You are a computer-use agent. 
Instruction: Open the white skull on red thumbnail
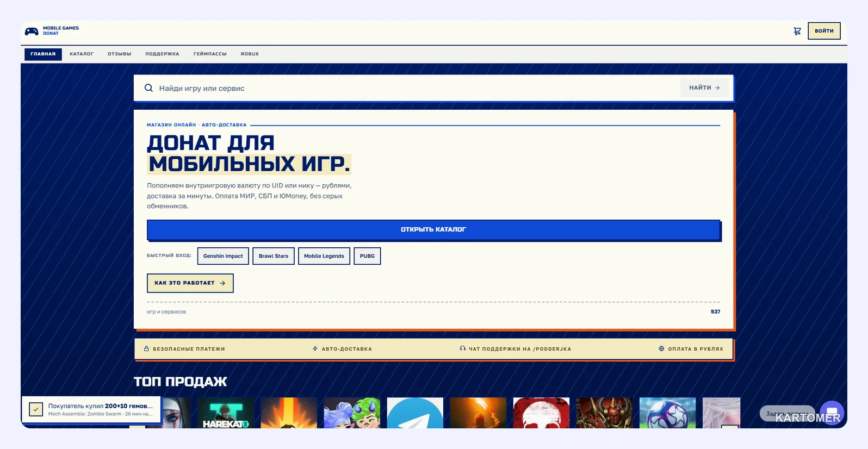541,413
